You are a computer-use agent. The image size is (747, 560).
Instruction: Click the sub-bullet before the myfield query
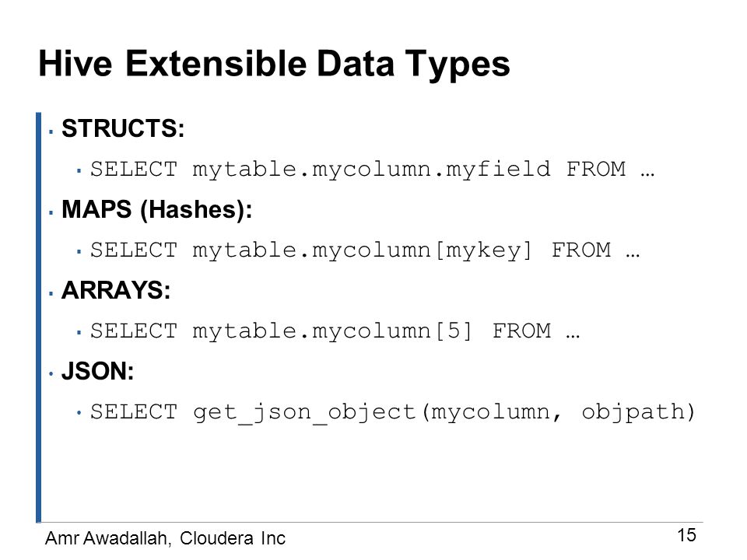(79, 170)
